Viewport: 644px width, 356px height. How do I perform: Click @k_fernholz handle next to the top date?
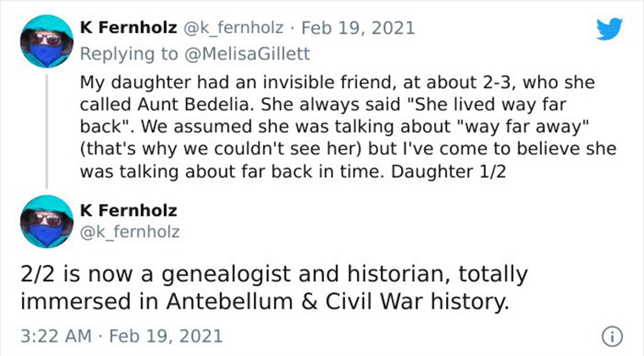pyautogui.click(x=233, y=28)
